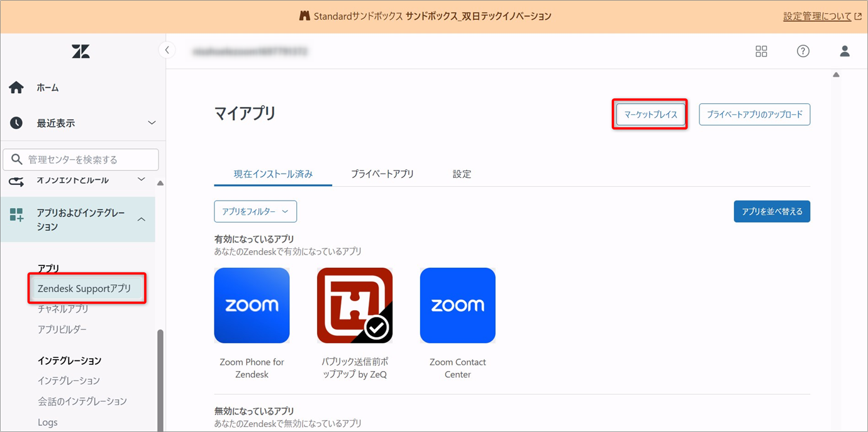868x432 pixels.
Task: Click the Zendesk logo icon
Action: tap(81, 52)
